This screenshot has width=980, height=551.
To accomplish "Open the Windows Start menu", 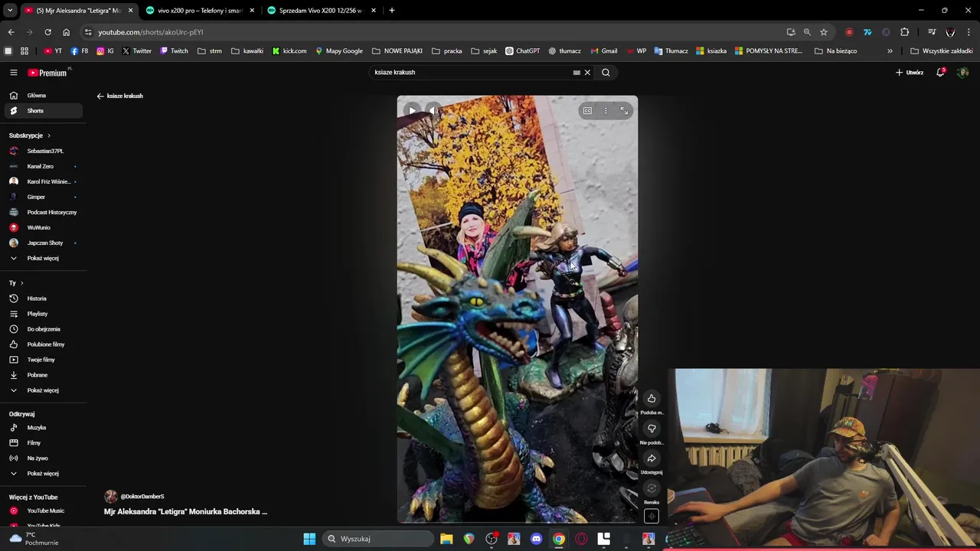I will coord(309,539).
